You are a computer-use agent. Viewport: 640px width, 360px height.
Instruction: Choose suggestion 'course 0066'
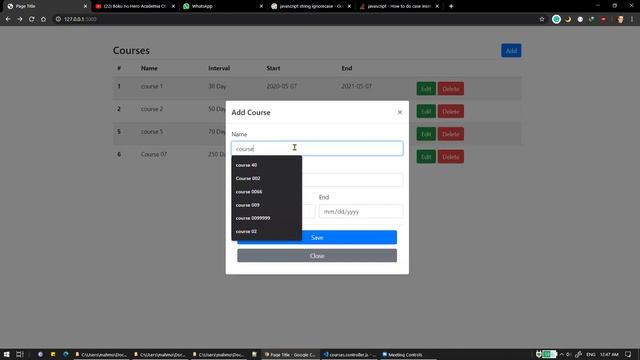[x=267, y=191]
